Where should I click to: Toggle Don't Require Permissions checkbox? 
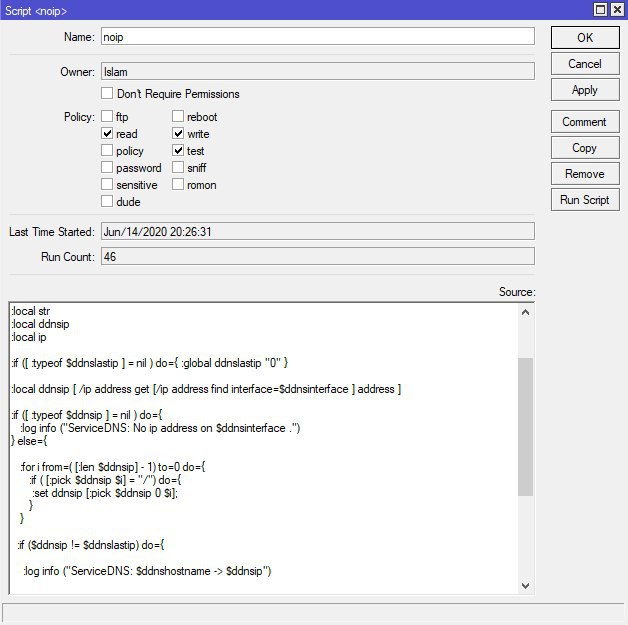[107, 93]
